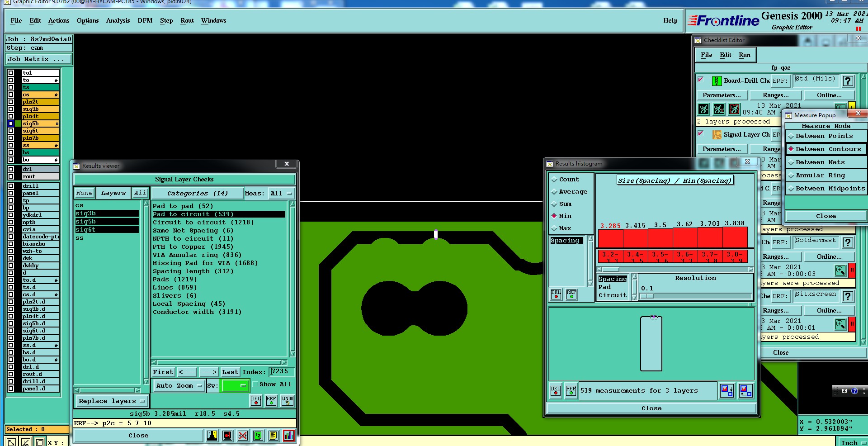This screenshot has width=868, height=446.
Task: Click the REF icon under the Spacing list
Action: pos(571,294)
